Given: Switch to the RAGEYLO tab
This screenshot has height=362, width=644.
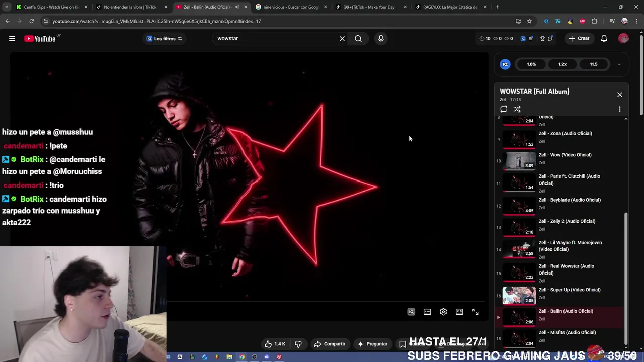Looking at the screenshot, I should point(450,7).
